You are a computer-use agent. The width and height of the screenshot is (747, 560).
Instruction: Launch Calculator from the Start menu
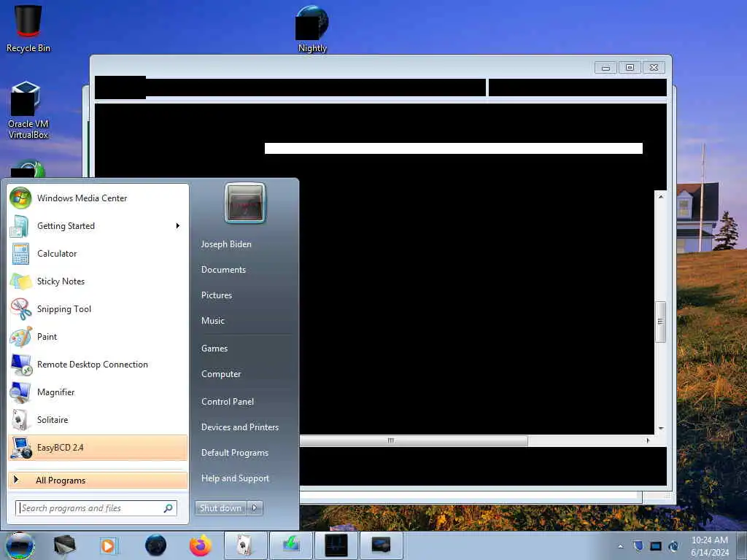98,253
